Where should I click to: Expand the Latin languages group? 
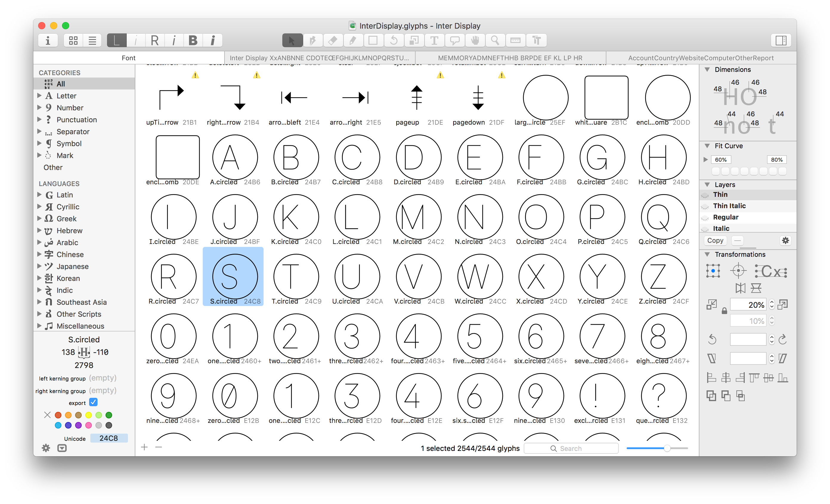click(39, 195)
